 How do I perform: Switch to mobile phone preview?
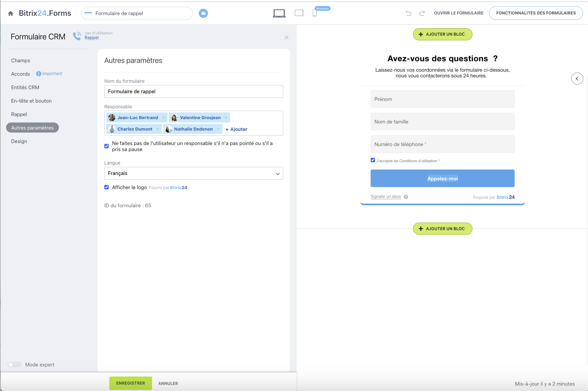point(315,13)
